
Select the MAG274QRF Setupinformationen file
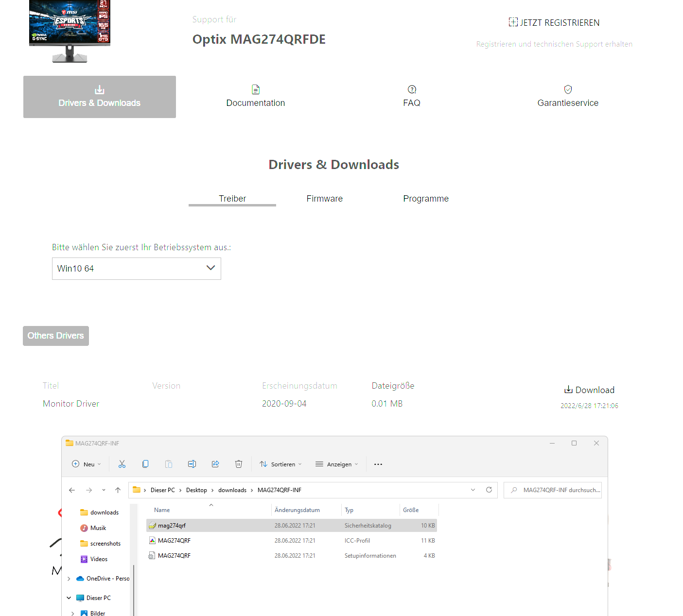pyautogui.click(x=292, y=556)
